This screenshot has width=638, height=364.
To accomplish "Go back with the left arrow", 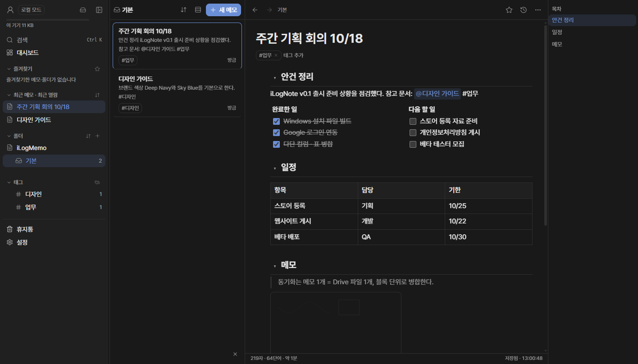I will pos(255,9).
